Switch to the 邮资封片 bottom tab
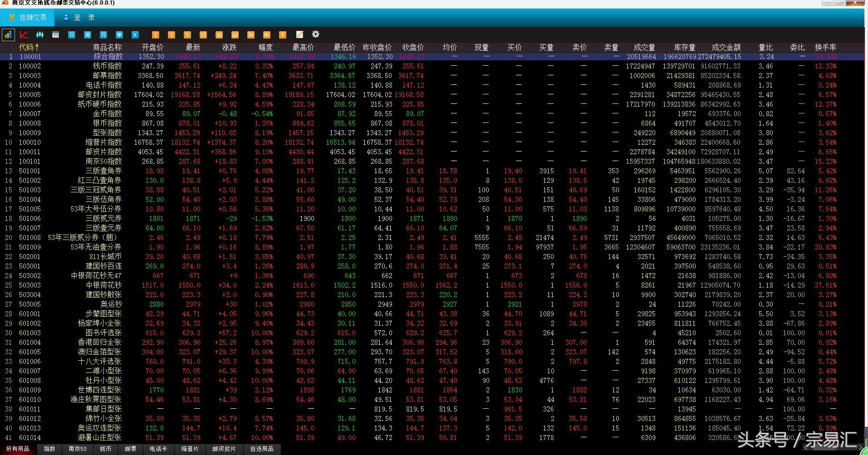Viewport: 868px width, 455px height. pos(224,449)
